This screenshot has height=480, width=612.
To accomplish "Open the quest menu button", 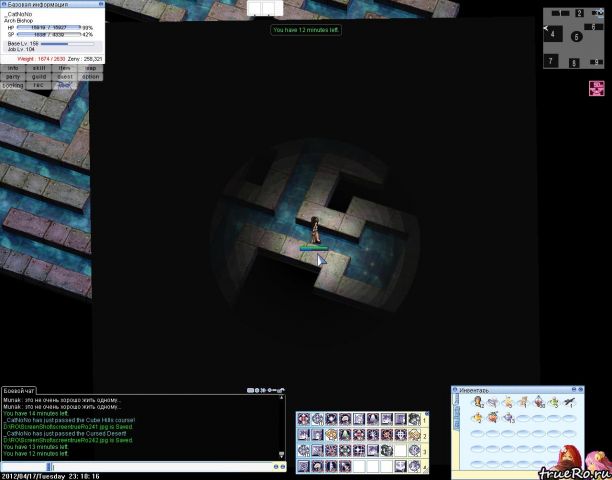I will [x=64, y=77].
